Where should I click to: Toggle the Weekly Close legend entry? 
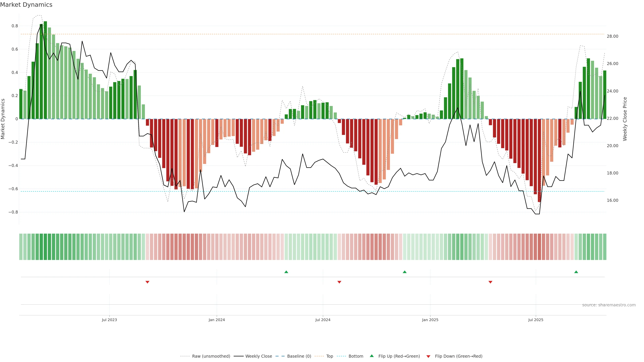(258, 356)
